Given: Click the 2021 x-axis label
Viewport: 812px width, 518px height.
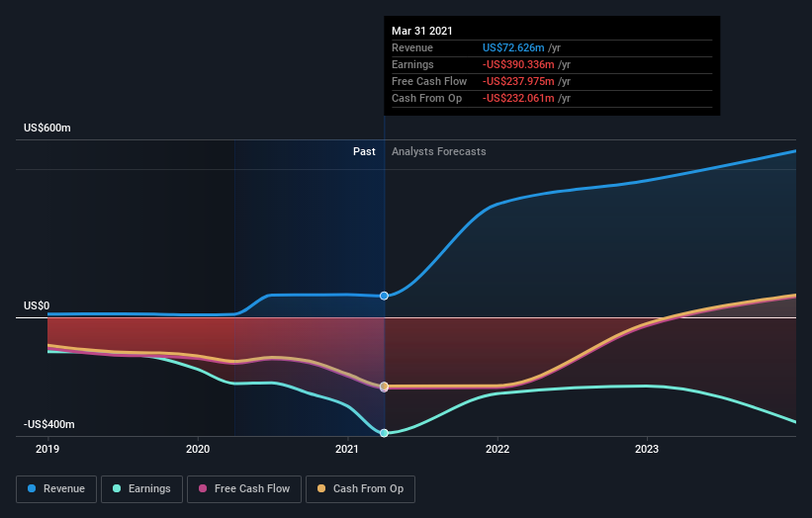Looking at the screenshot, I should click(347, 449).
